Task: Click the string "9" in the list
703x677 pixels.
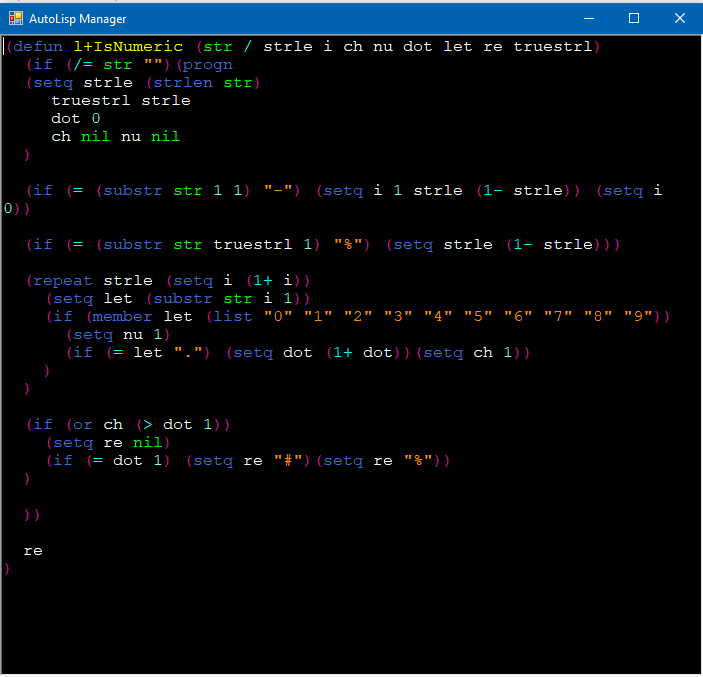Action: click(x=638, y=317)
